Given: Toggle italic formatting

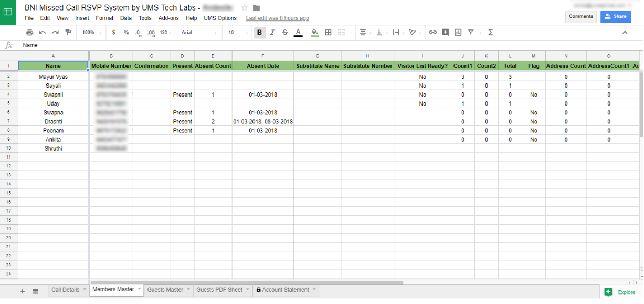Looking at the screenshot, I should tap(272, 33).
